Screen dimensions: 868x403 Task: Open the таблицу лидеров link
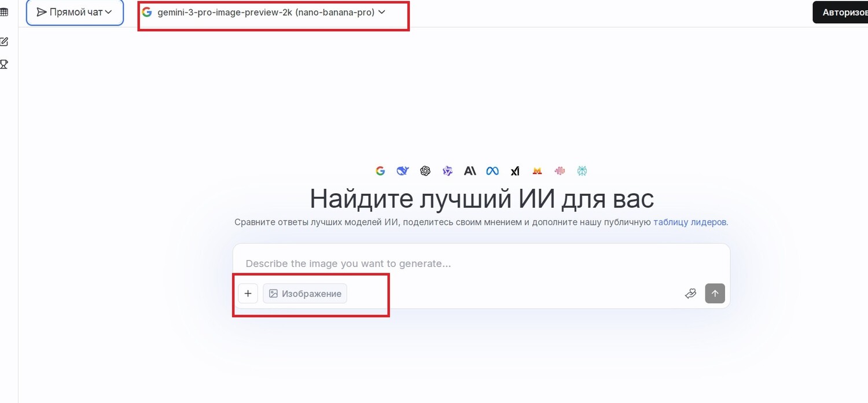click(690, 222)
